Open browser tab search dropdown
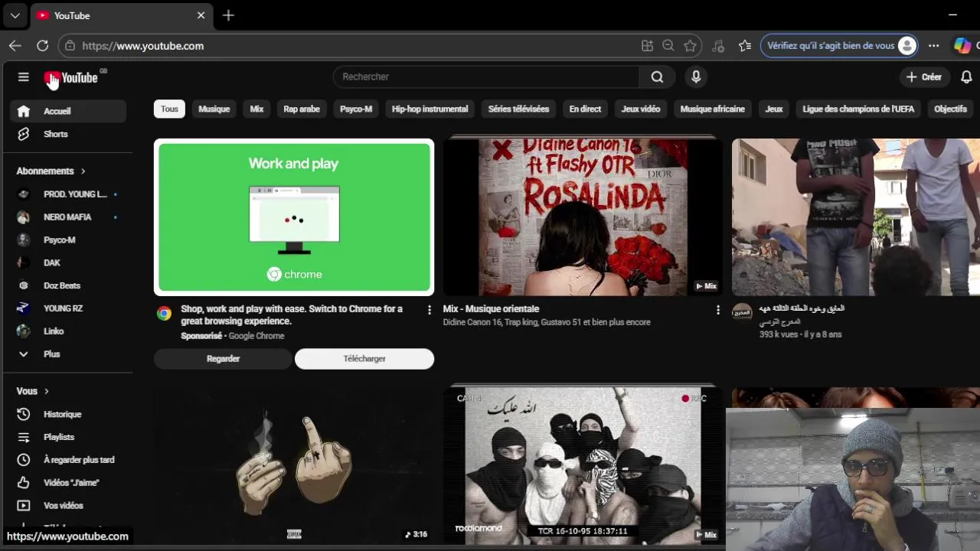Image resolution: width=980 pixels, height=551 pixels. point(15,15)
